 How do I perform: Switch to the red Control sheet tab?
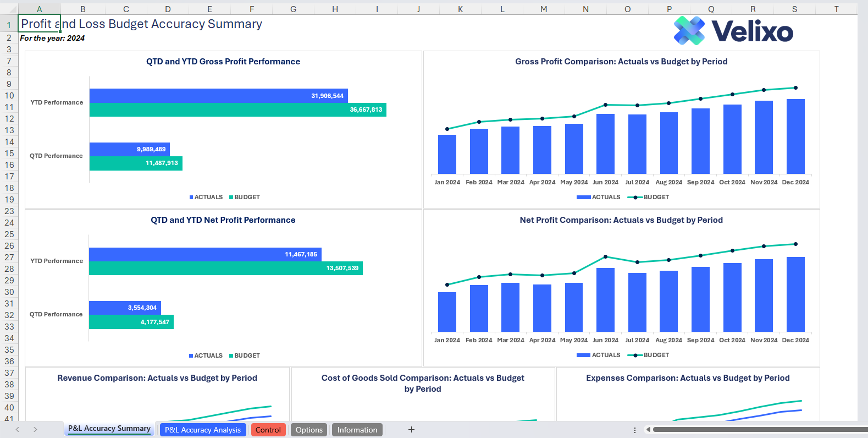(268, 430)
